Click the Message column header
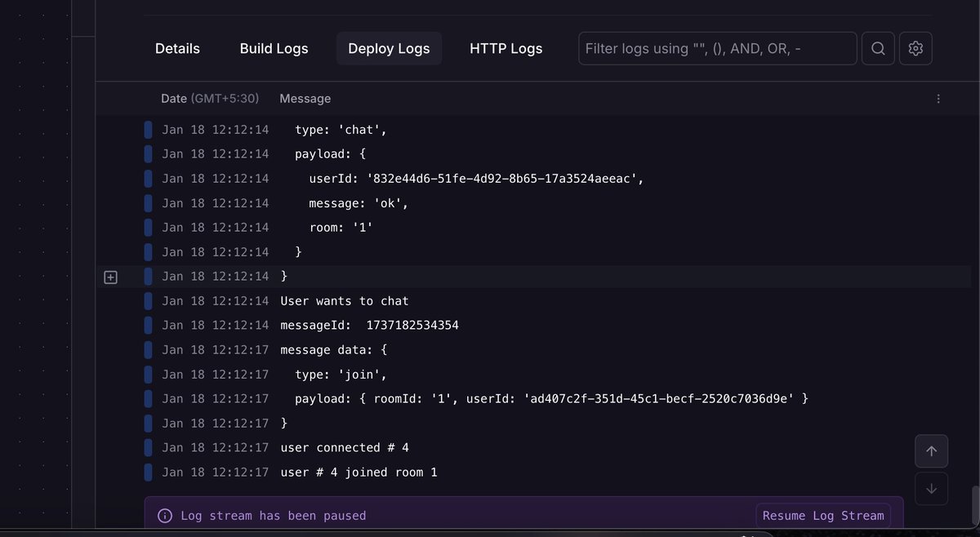Screen dimensions: 980x537 (305, 99)
